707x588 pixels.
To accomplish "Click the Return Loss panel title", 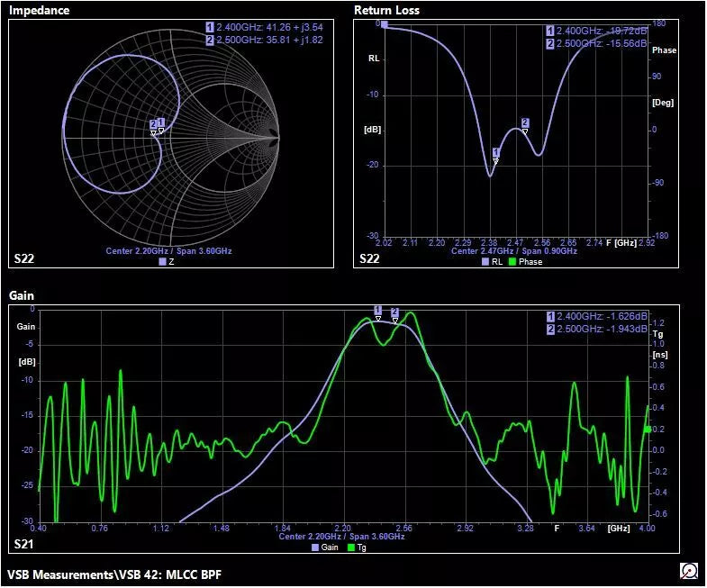I will tap(386, 11).
